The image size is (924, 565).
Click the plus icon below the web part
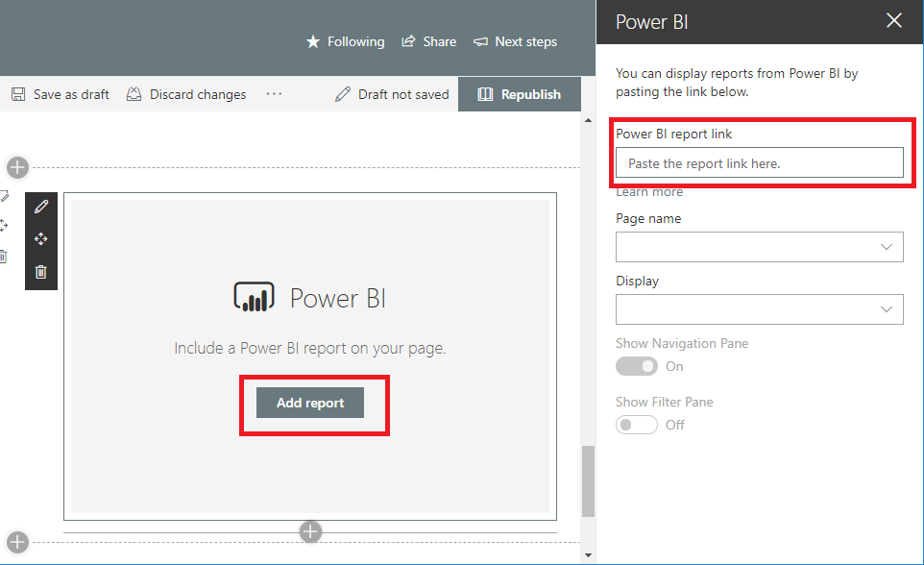310,531
